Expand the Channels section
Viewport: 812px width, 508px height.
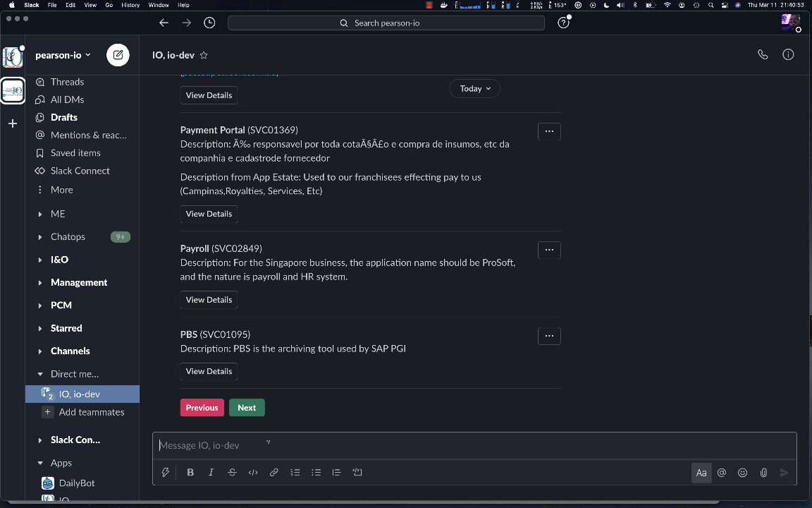(40, 351)
